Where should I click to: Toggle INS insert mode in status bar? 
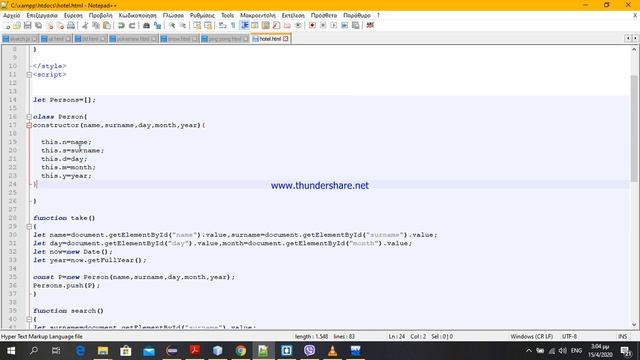click(622, 337)
